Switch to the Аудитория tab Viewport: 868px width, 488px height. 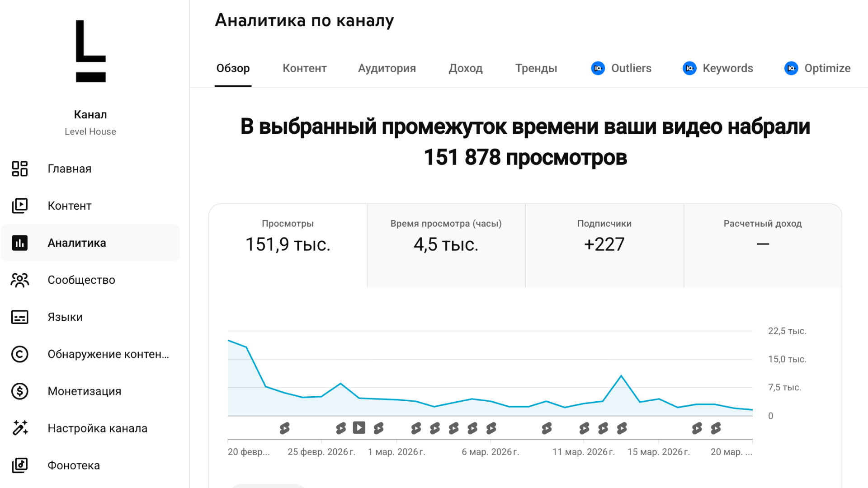(x=387, y=68)
